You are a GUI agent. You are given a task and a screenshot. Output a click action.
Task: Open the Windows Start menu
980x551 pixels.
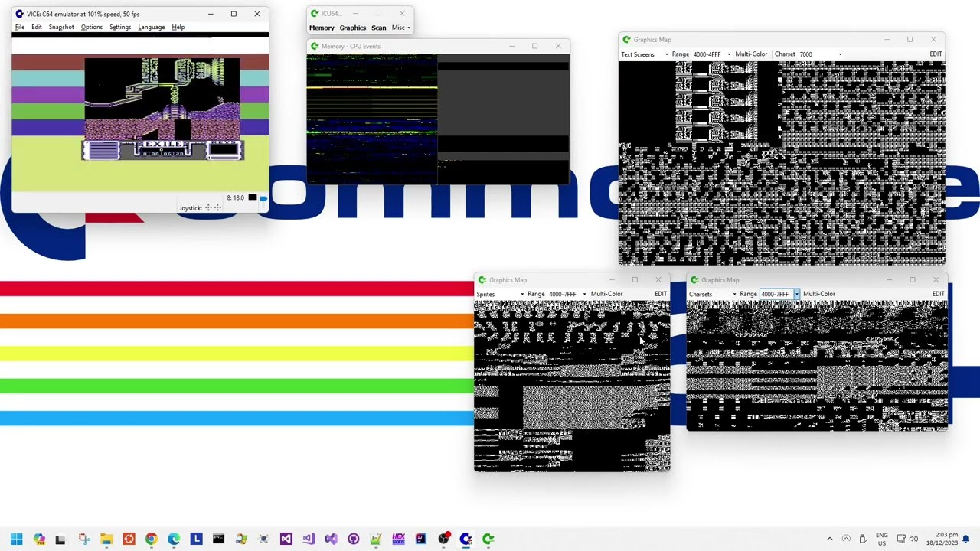click(16, 539)
